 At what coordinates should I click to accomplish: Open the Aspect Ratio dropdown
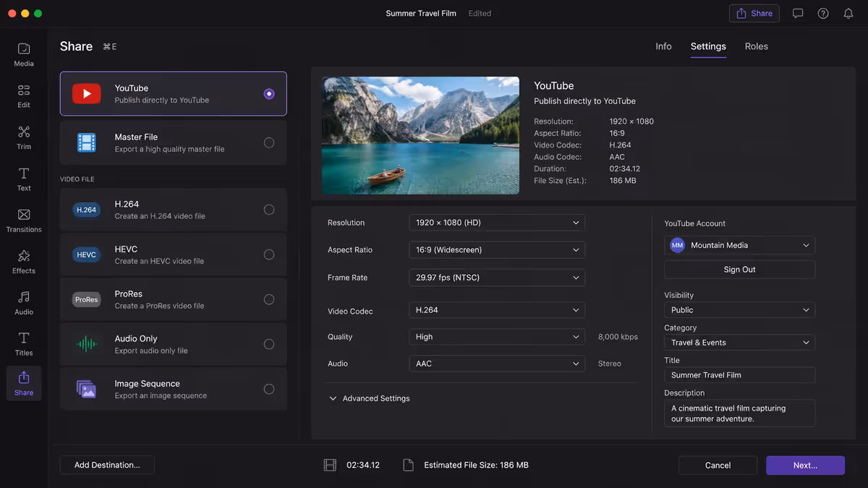(x=497, y=250)
